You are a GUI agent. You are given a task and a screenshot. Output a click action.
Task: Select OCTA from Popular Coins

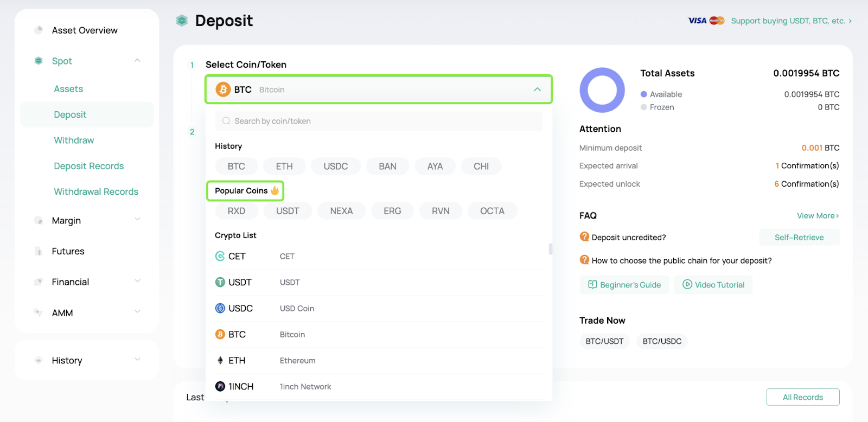tap(492, 211)
